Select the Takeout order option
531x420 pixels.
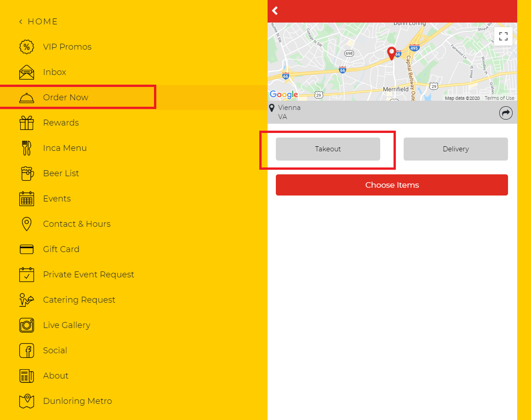[328, 149]
